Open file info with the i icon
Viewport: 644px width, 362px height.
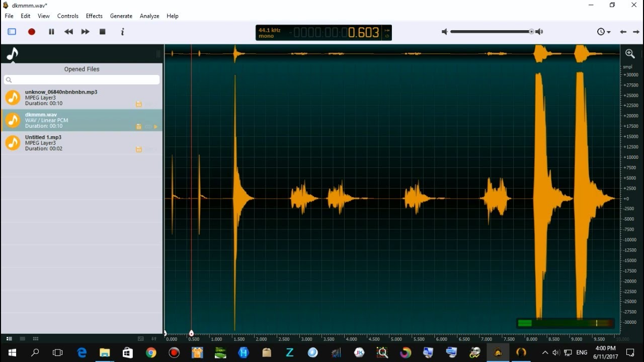(x=122, y=32)
